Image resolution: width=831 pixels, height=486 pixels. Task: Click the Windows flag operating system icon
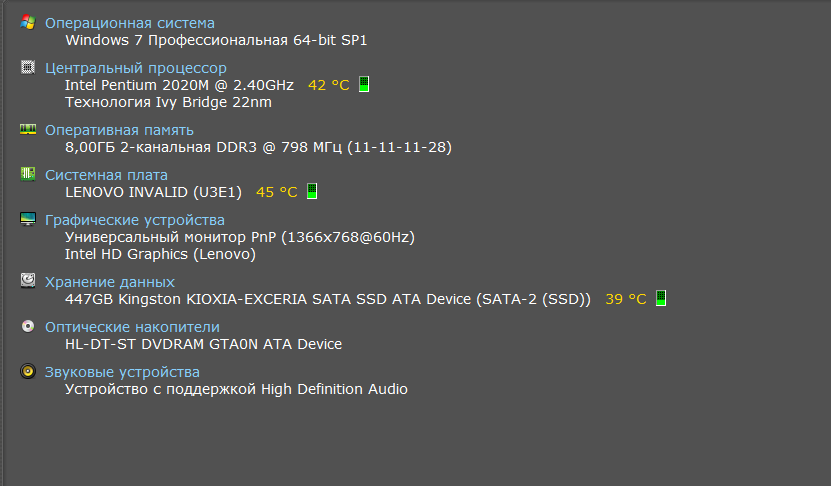click(x=28, y=22)
